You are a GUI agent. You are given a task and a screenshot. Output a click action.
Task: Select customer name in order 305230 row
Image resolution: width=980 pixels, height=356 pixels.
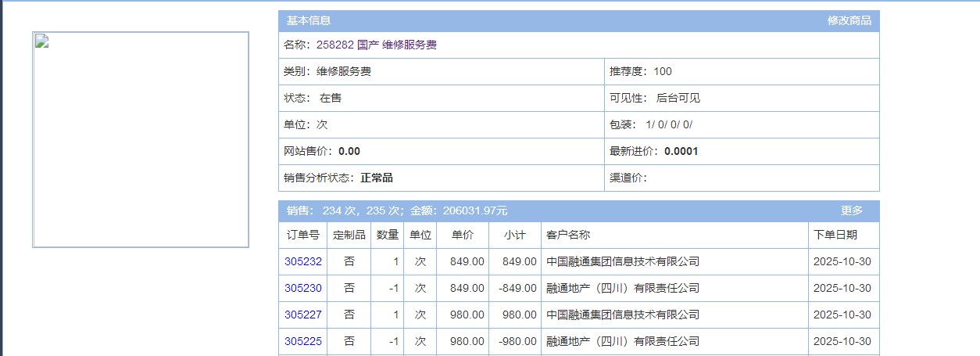pyautogui.click(x=622, y=288)
